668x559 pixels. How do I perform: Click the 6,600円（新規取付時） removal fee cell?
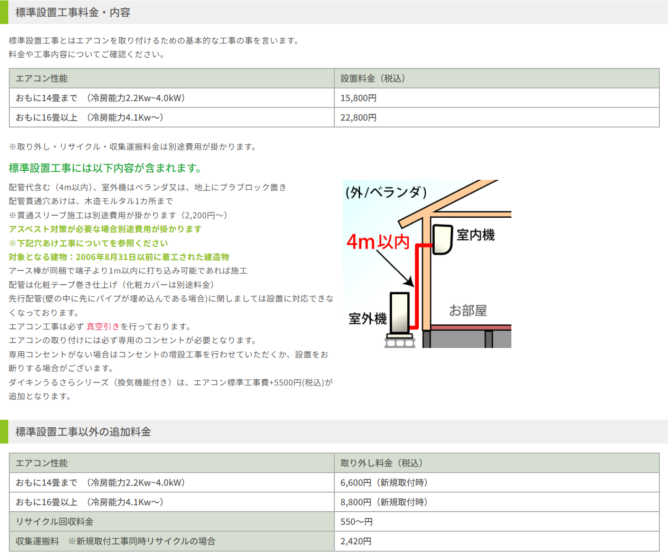coord(383,483)
